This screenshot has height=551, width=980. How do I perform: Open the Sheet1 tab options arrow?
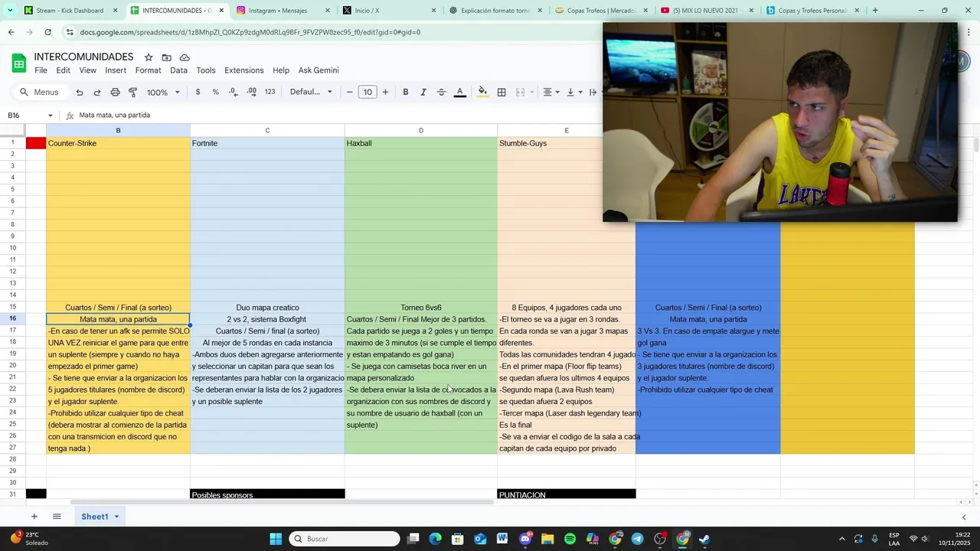tap(116, 517)
